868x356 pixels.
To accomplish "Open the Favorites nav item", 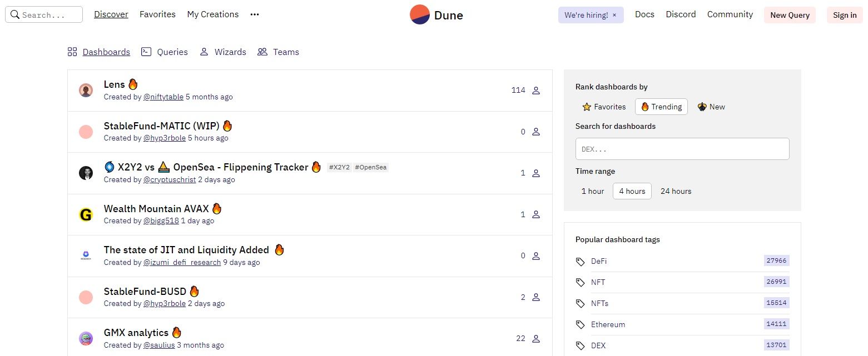I will coord(157,14).
